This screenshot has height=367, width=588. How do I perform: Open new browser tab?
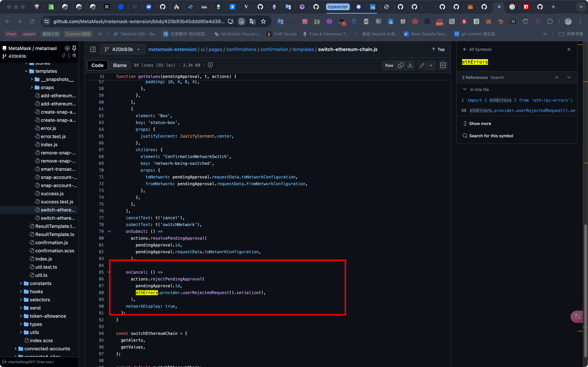click(x=553, y=7)
